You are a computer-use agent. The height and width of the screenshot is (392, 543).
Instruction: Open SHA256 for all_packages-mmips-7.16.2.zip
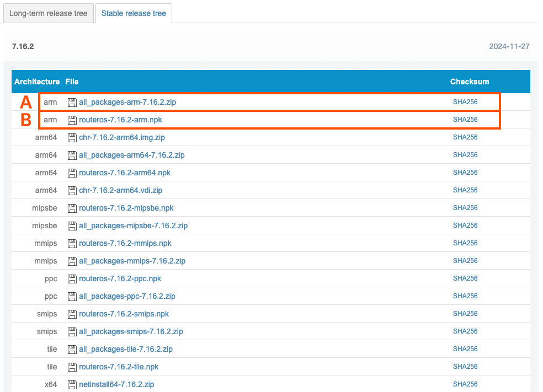point(465,261)
